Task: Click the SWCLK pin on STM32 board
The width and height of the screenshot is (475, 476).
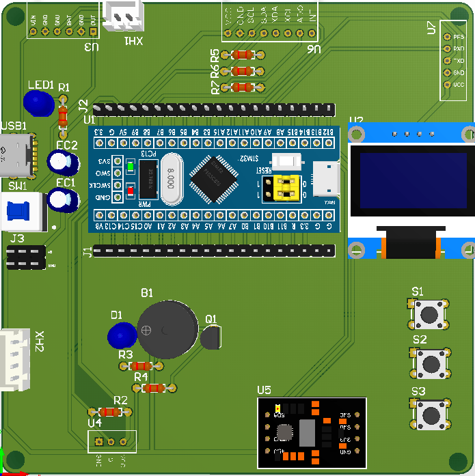Action: [118, 185]
